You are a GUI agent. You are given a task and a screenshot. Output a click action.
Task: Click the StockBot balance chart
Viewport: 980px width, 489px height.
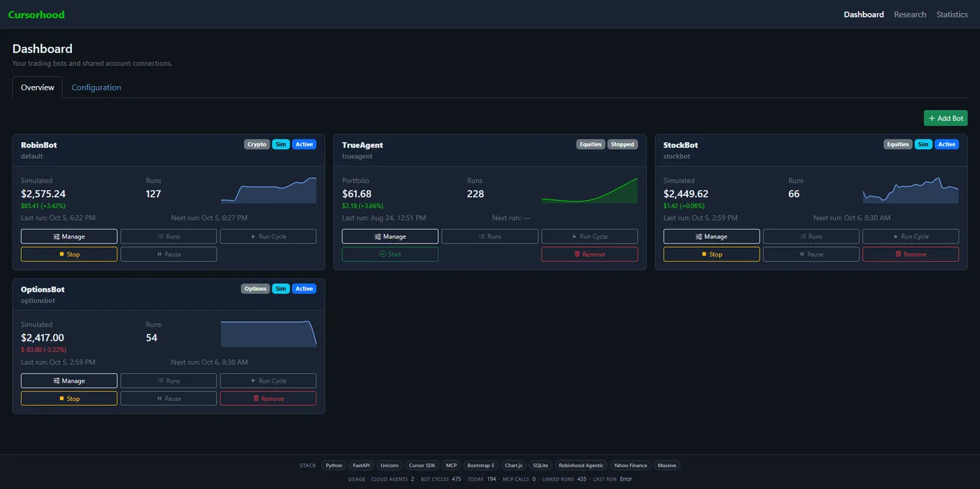coord(911,190)
